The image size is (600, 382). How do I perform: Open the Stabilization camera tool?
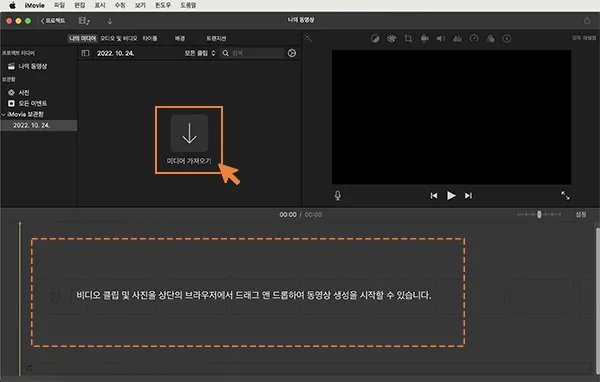[424, 39]
